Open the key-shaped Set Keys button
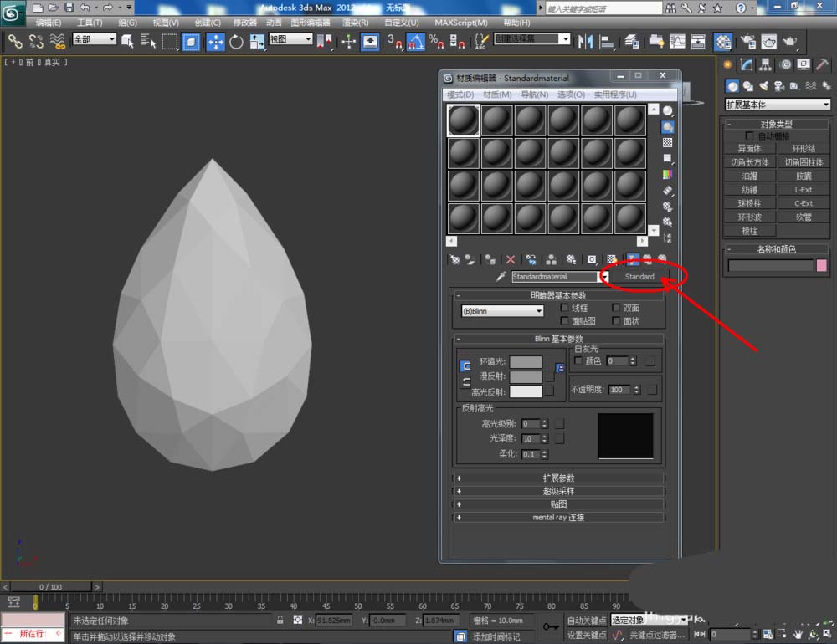837x644 pixels. 550,626
